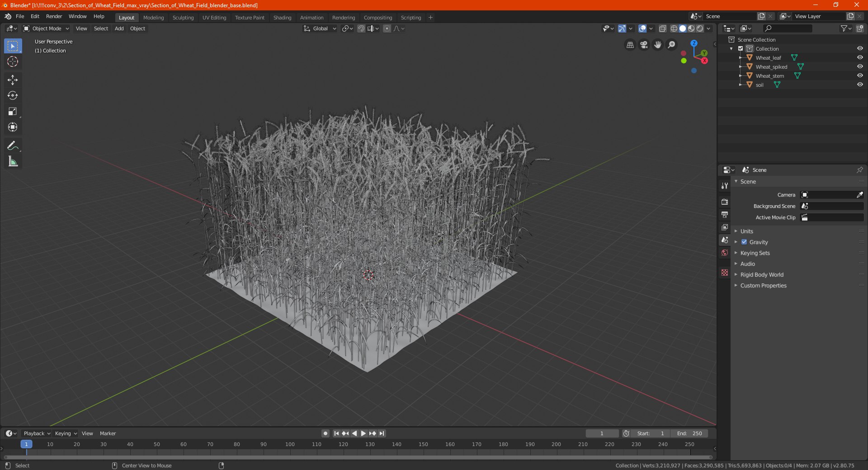This screenshot has width=868, height=470.
Task: Open the View Layer properties tab
Action: pyautogui.click(x=725, y=227)
